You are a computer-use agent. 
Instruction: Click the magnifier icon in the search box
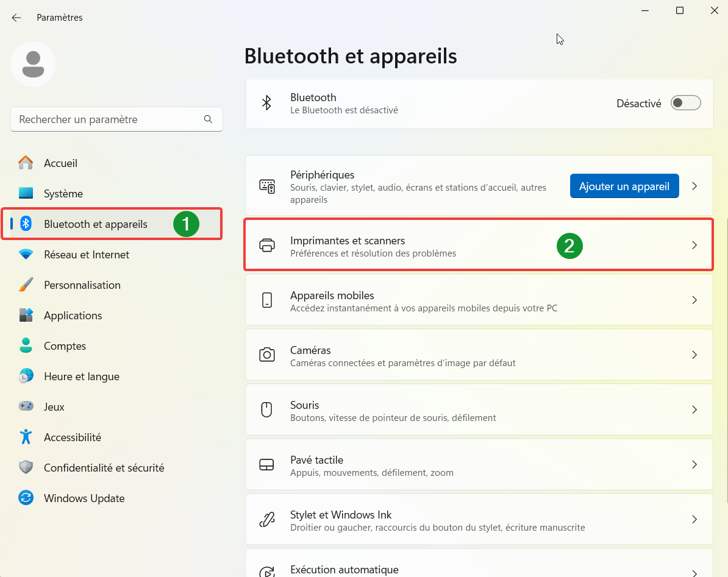[208, 119]
